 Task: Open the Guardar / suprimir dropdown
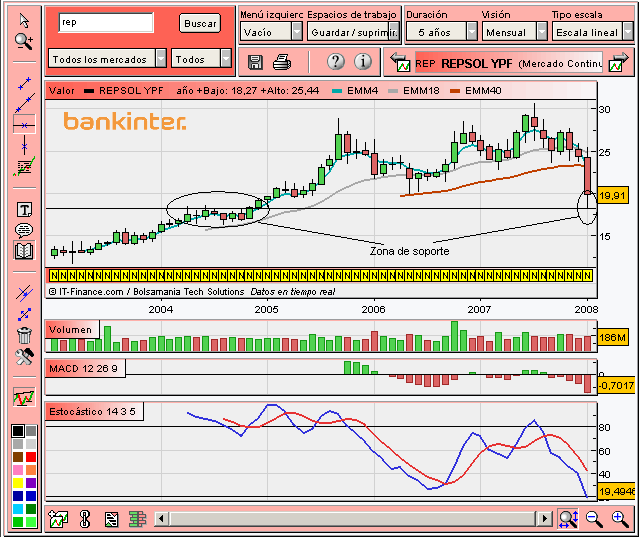353,32
